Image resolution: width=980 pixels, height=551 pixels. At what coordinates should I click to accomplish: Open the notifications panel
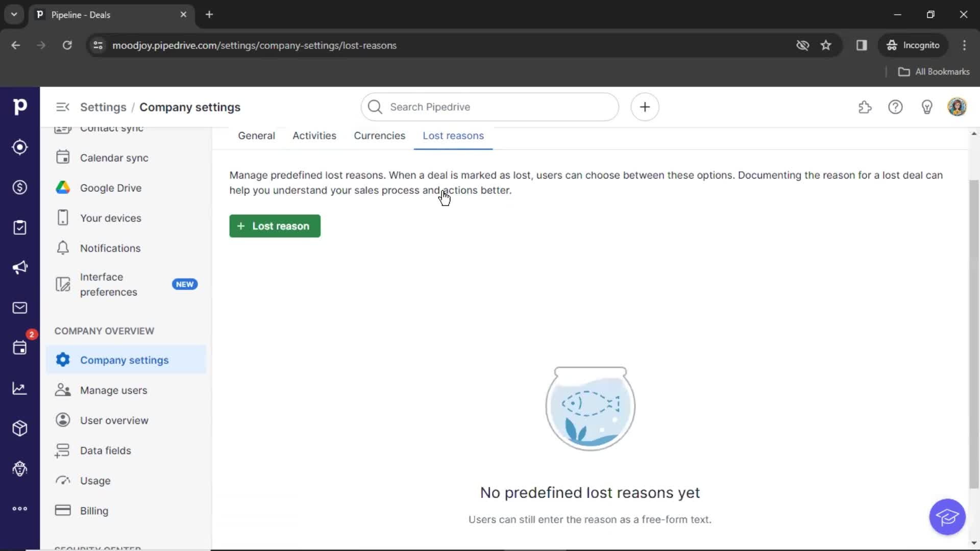110,247
